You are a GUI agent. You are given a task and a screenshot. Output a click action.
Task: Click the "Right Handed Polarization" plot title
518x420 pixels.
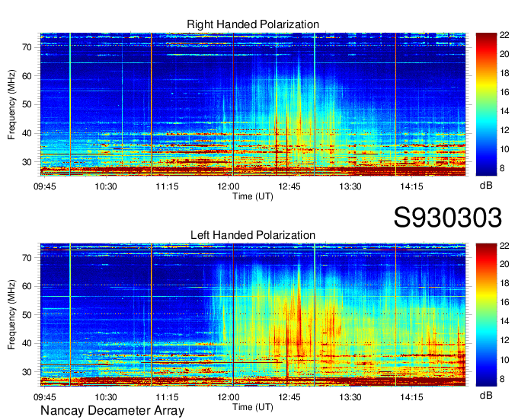pyautogui.click(x=253, y=24)
